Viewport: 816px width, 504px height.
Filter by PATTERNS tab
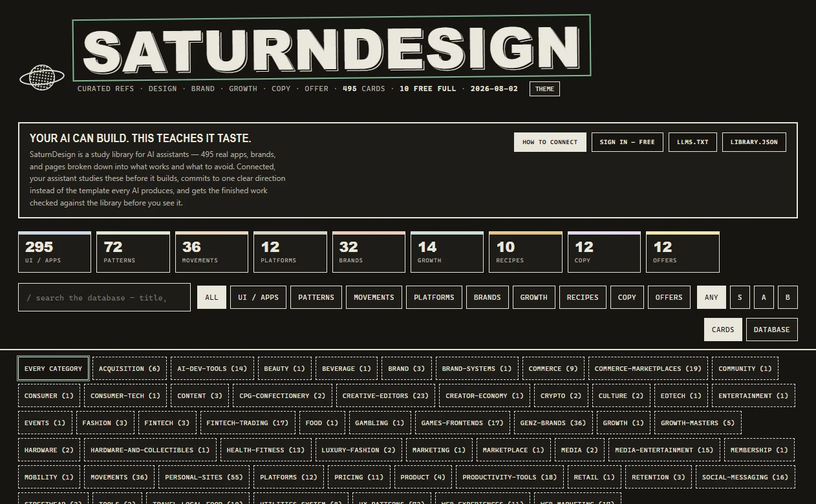coord(316,297)
